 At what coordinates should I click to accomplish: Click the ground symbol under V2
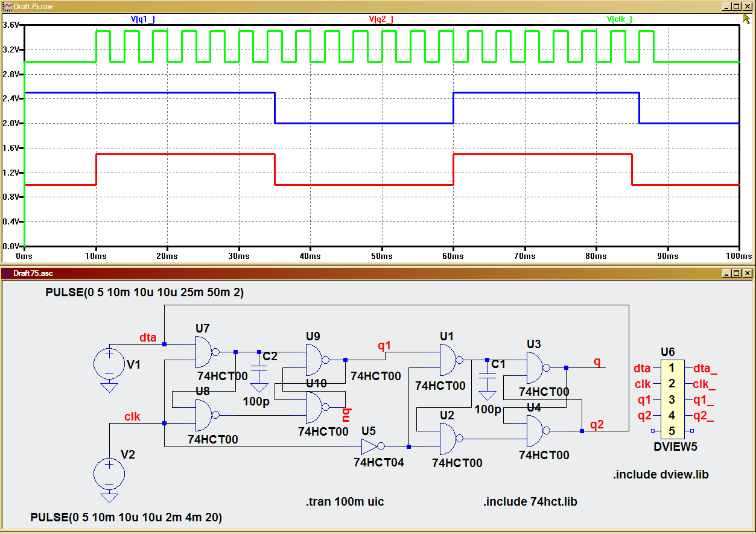tap(109, 498)
